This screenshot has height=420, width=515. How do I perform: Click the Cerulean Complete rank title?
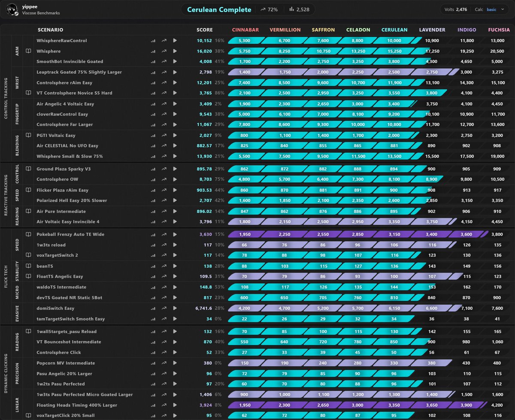[219, 9]
